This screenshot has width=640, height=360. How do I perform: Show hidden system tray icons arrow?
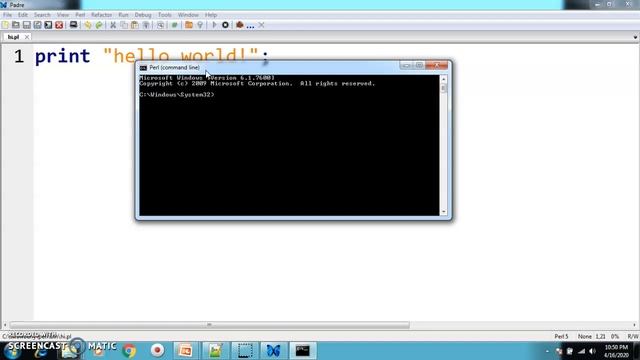point(547,351)
